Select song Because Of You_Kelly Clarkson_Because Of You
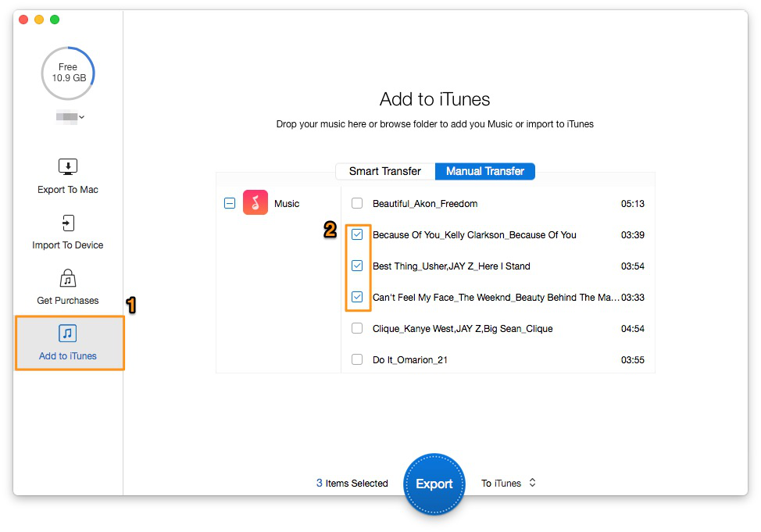 coord(474,235)
